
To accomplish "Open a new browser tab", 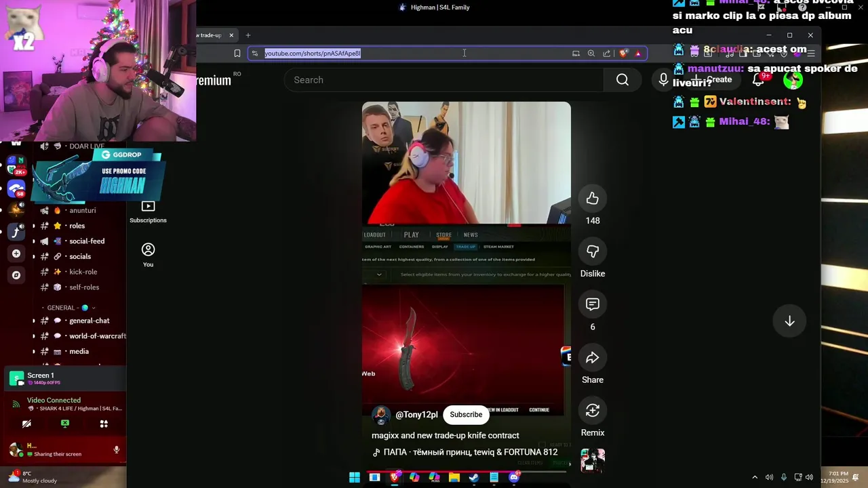I will 248,35.
